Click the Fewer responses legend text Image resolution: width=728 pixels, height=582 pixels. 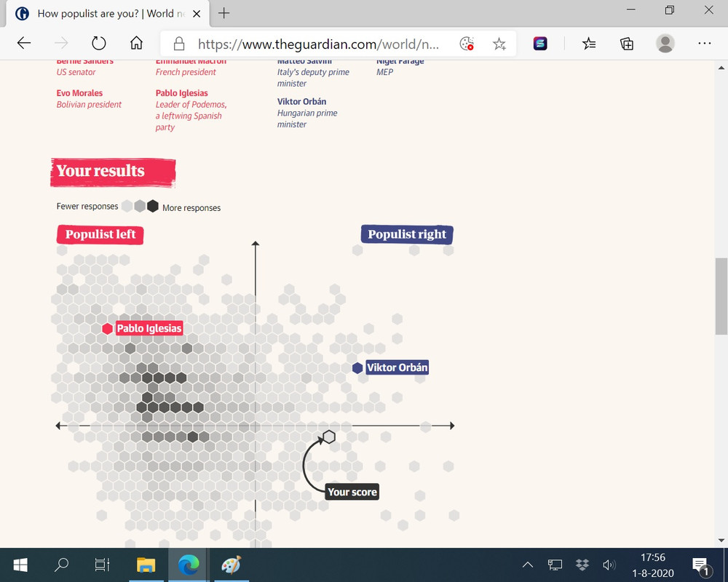[87, 206]
